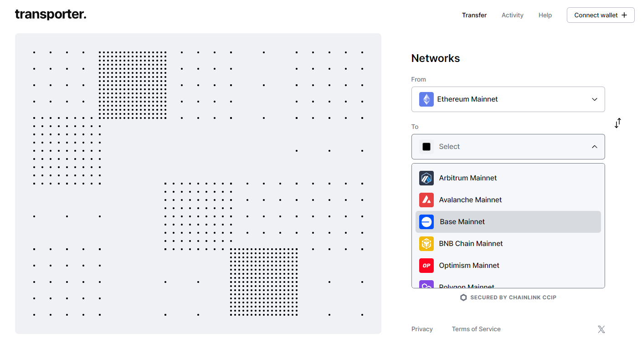Image resolution: width=642 pixels, height=364 pixels.
Task: Click the Networks heading
Action: [x=436, y=58]
